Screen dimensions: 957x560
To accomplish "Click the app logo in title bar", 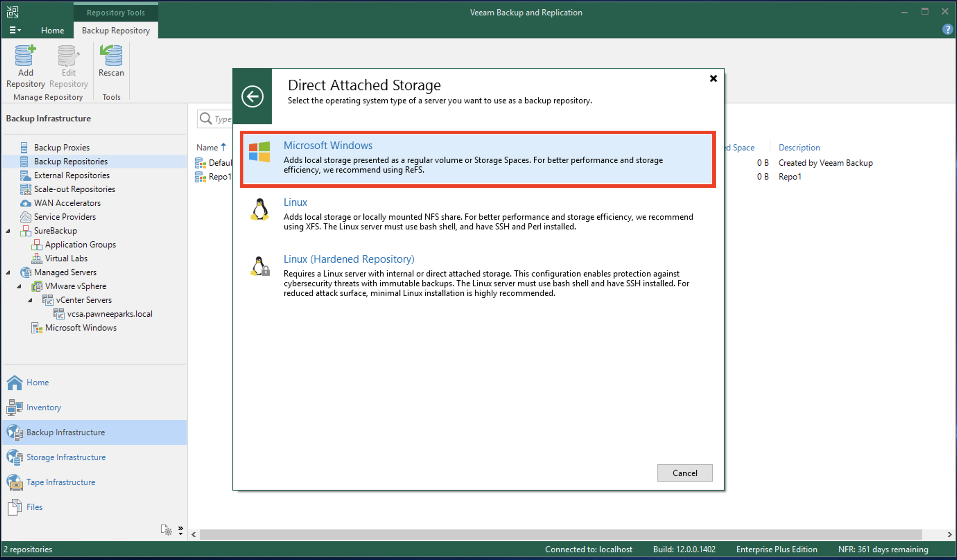I will (x=12, y=12).
